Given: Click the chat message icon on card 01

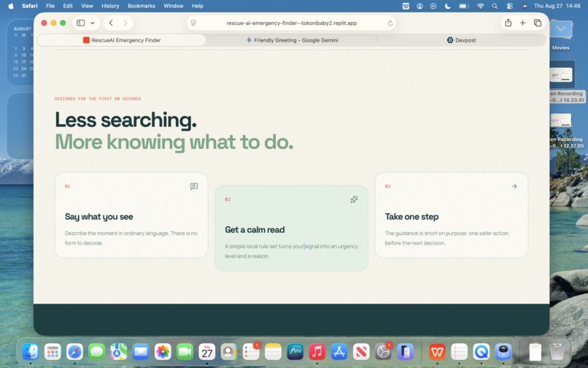Looking at the screenshot, I should 194,186.
